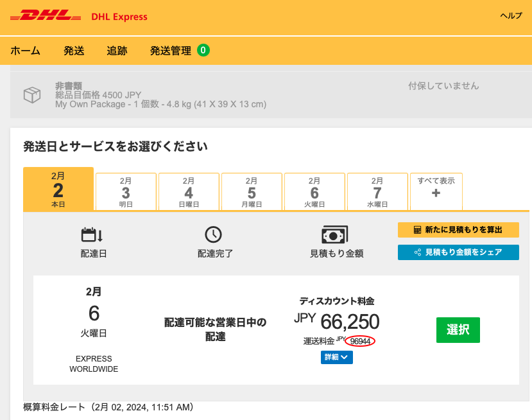
Task: Select the February 4 日曜日 date tab
Action: [x=189, y=191]
